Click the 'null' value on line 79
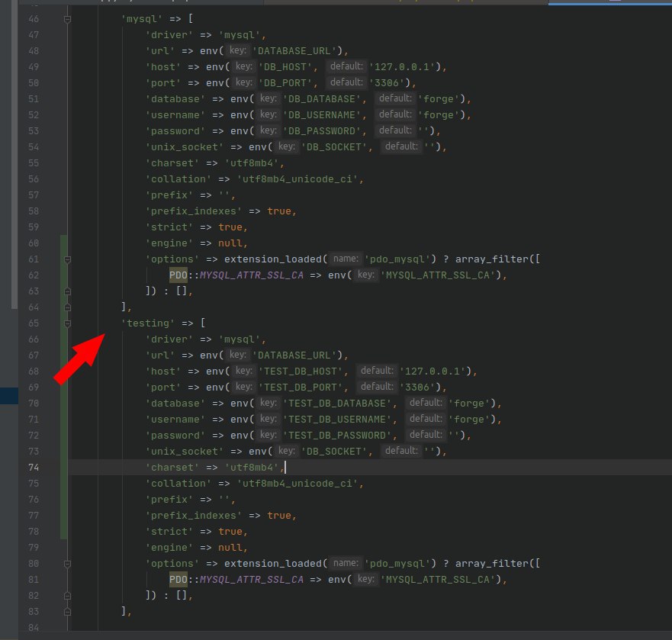The height and width of the screenshot is (640, 672). 230,548
